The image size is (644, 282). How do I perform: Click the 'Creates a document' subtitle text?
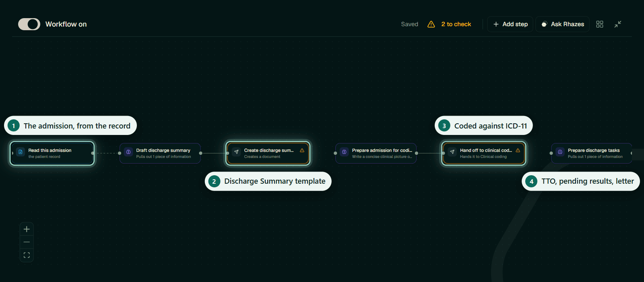tap(262, 157)
